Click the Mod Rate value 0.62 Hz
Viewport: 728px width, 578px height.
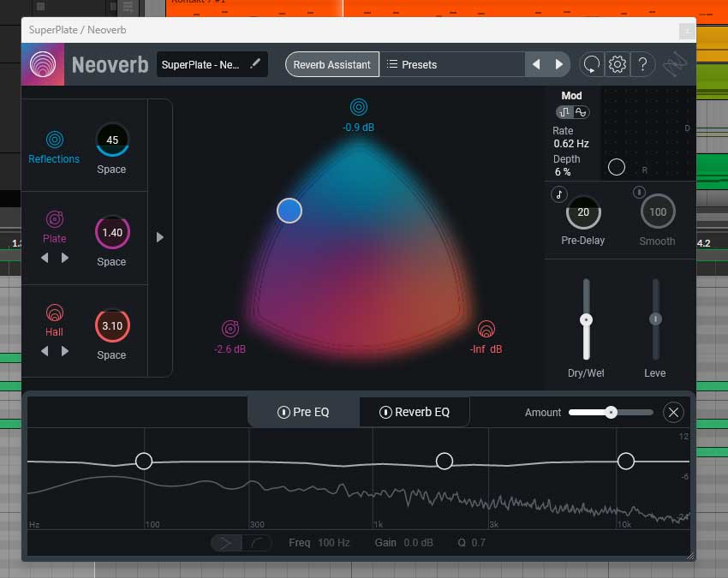click(571, 144)
